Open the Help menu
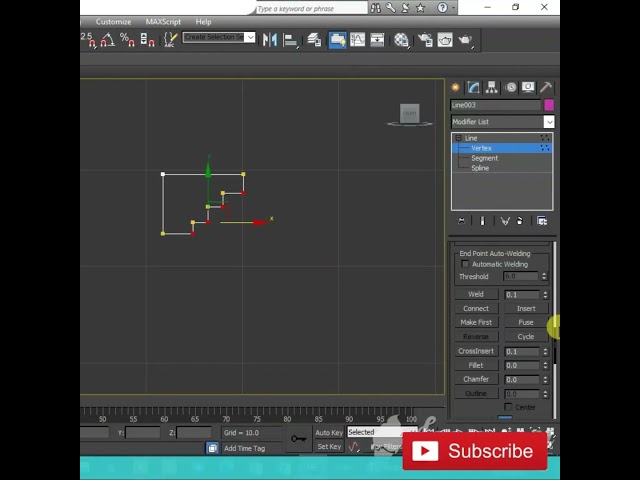 [x=203, y=22]
